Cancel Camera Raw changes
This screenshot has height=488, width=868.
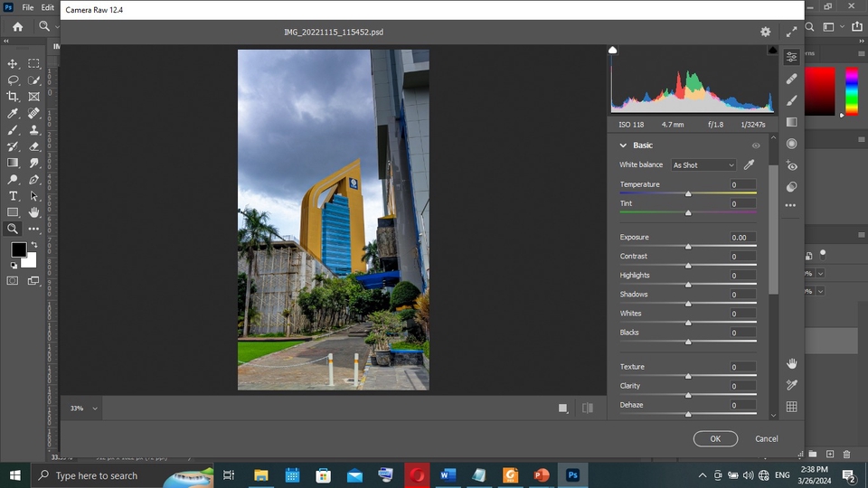tap(766, 439)
